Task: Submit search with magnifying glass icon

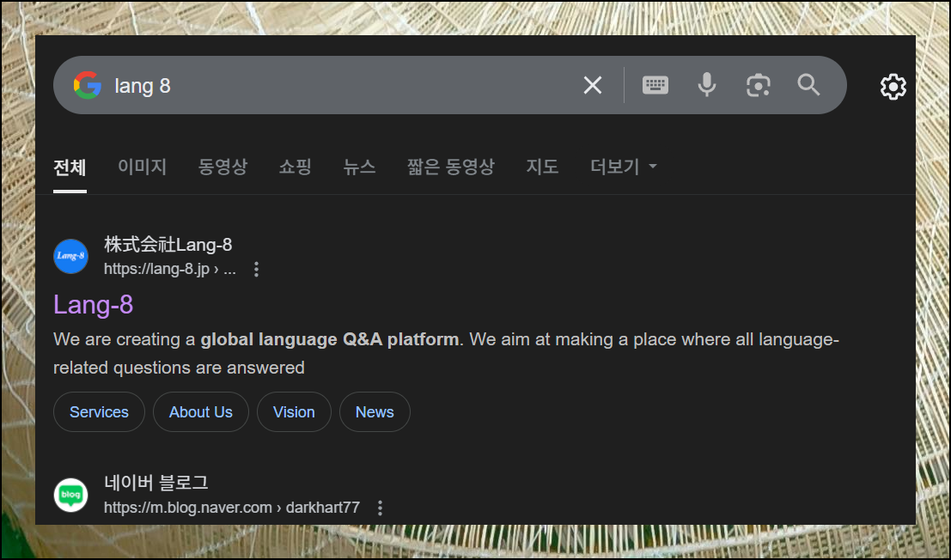Action: click(808, 85)
